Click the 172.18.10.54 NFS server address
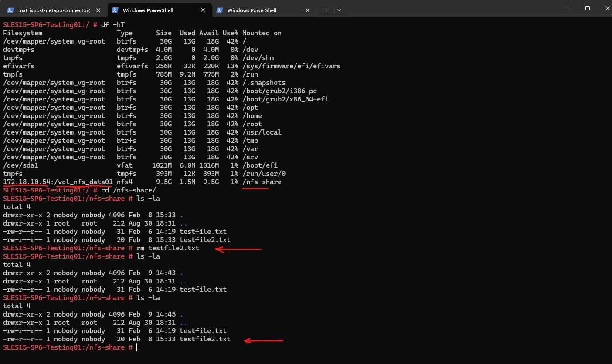This screenshot has width=612, height=364. (x=27, y=182)
